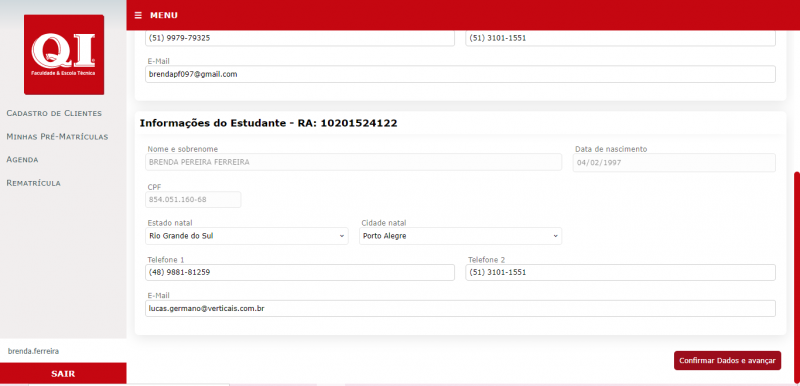Click the Data de nascimento field
Screen dimensions: 800x386
click(674, 162)
